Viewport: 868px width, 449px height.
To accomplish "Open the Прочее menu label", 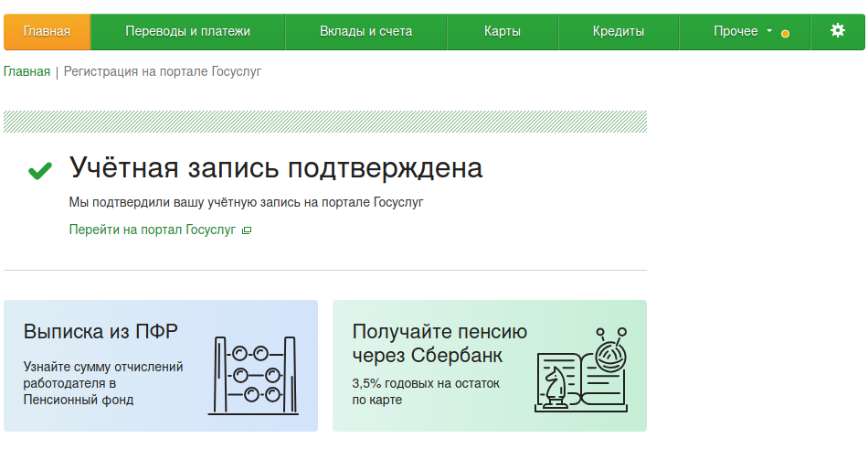I will point(736,31).
